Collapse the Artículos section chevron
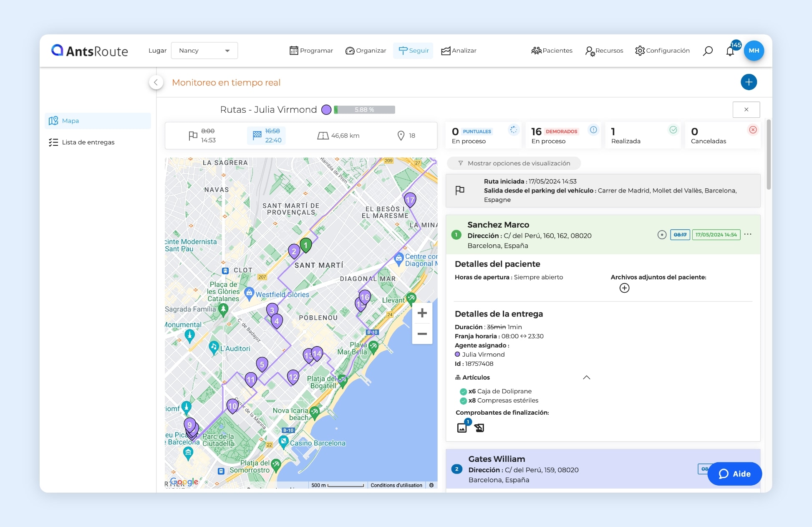This screenshot has height=527, width=812. click(586, 378)
